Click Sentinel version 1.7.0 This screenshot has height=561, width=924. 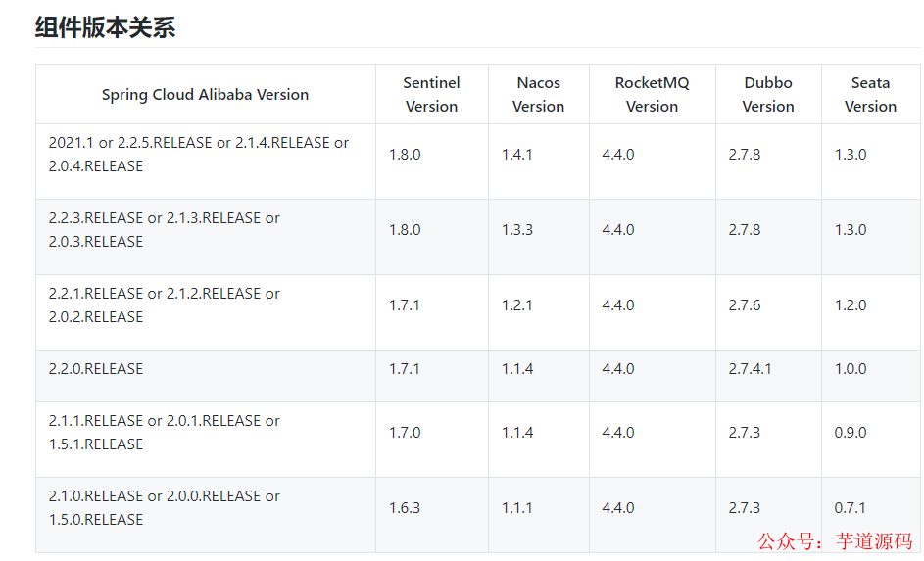click(x=405, y=433)
